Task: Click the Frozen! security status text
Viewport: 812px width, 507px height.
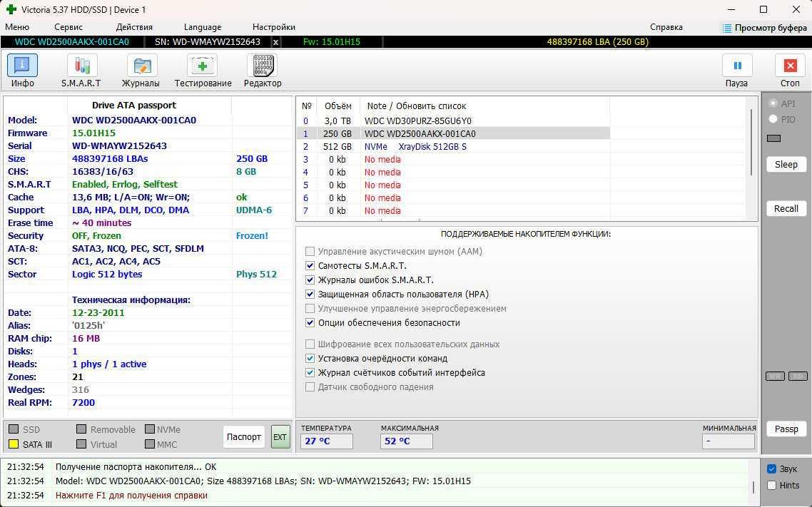Action: tap(252, 235)
